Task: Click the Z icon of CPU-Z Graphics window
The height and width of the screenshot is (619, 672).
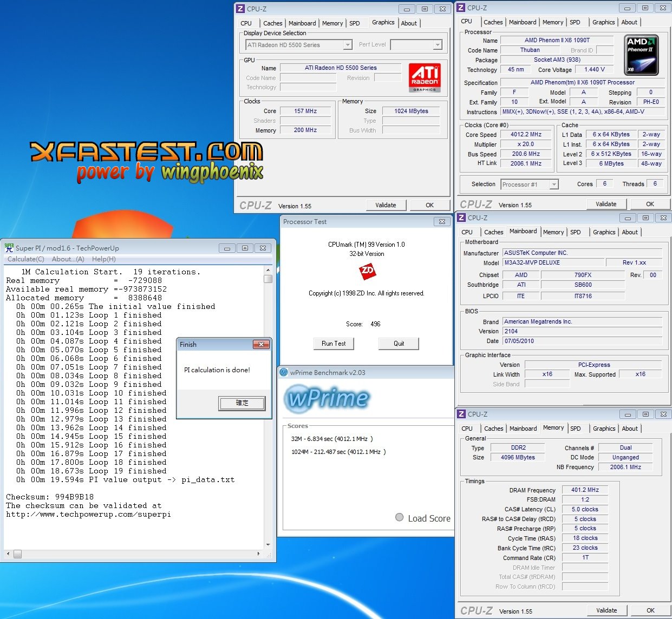Action: point(240,9)
